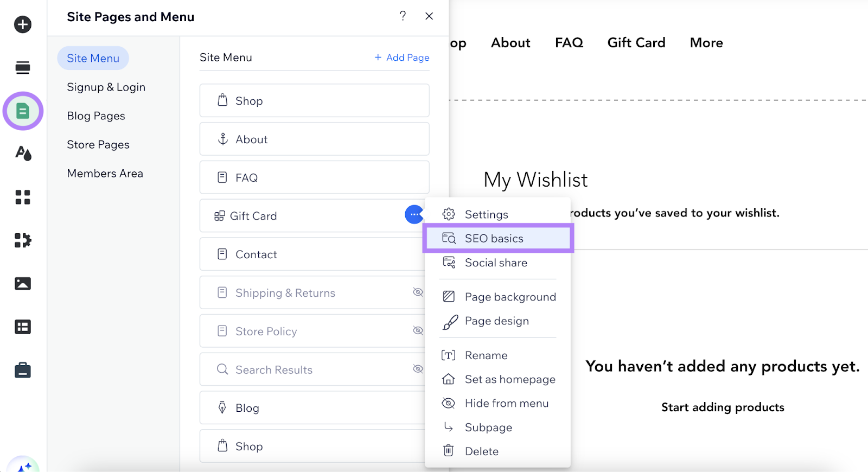Select SEO basics from the context menu
The width and height of the screenshot is (868, 472).
pyautogui.click(x=494, y=239)
